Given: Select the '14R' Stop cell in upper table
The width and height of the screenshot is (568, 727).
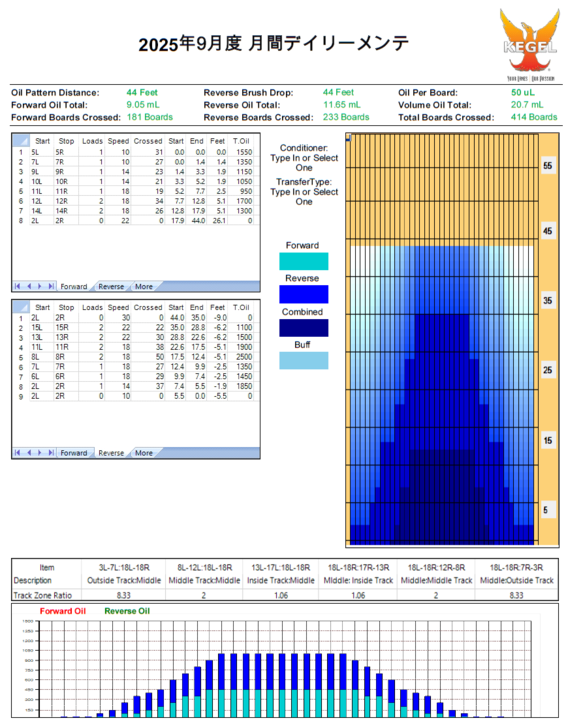Looking at the screenshot, I should point(66,210).
